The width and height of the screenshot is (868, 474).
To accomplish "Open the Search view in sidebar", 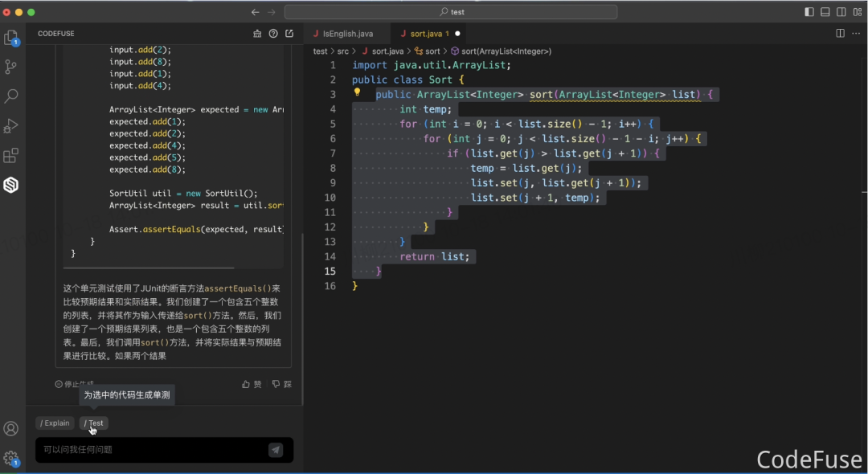I will 11,96.
